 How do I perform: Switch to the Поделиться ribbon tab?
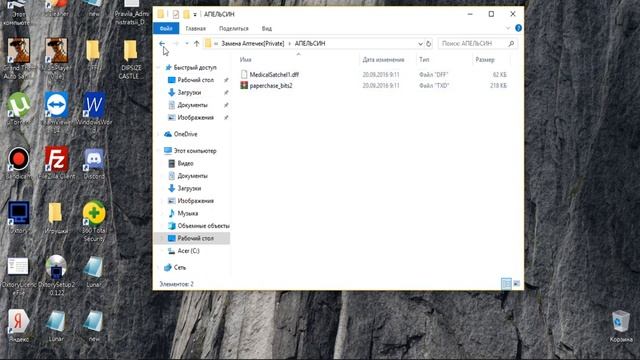pyautogui.click(x=233, y=29)
